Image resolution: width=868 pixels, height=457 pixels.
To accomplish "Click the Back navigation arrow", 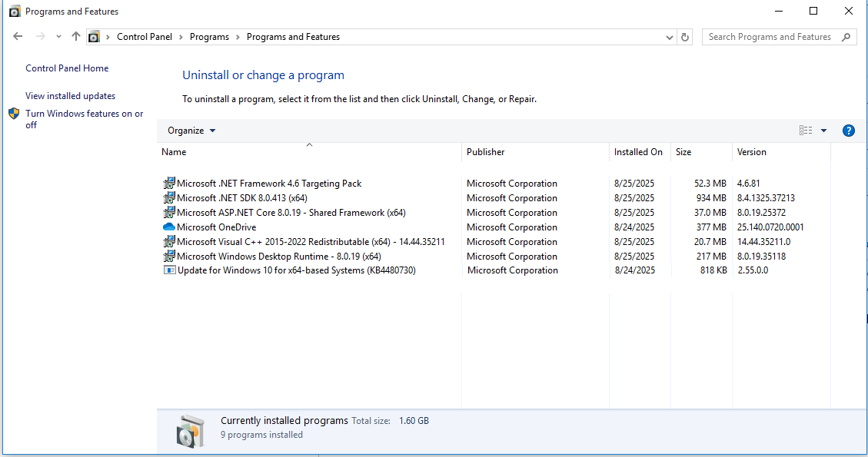I will (x=18, y=37).
